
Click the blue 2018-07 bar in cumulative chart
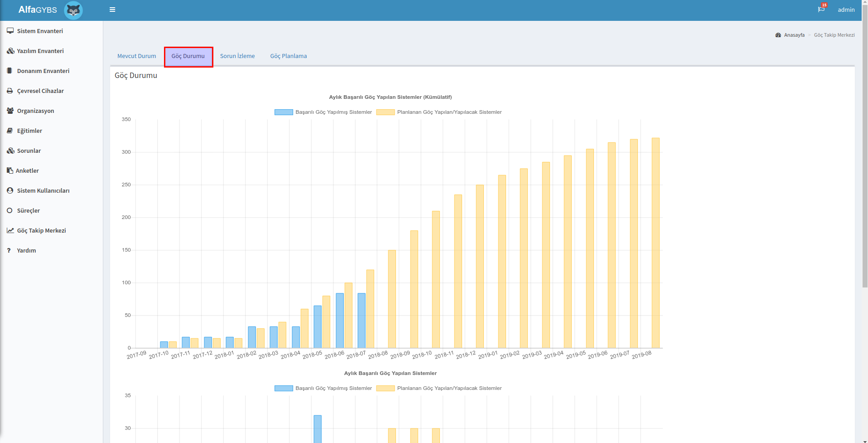point(362,321)
